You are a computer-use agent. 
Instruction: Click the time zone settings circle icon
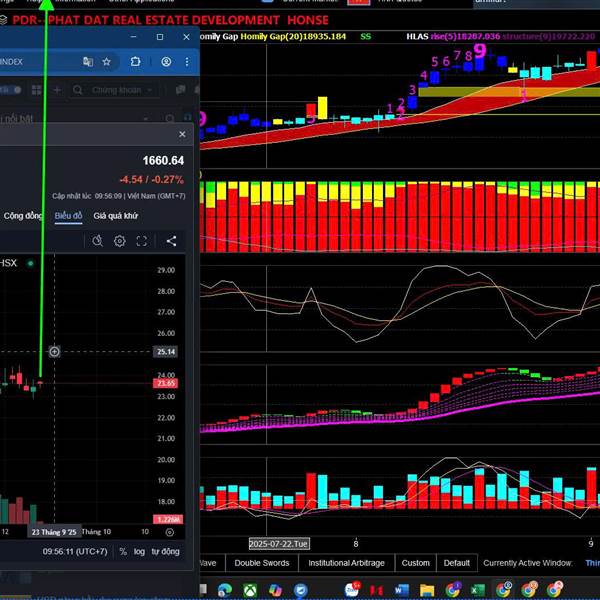click(170, 532)
